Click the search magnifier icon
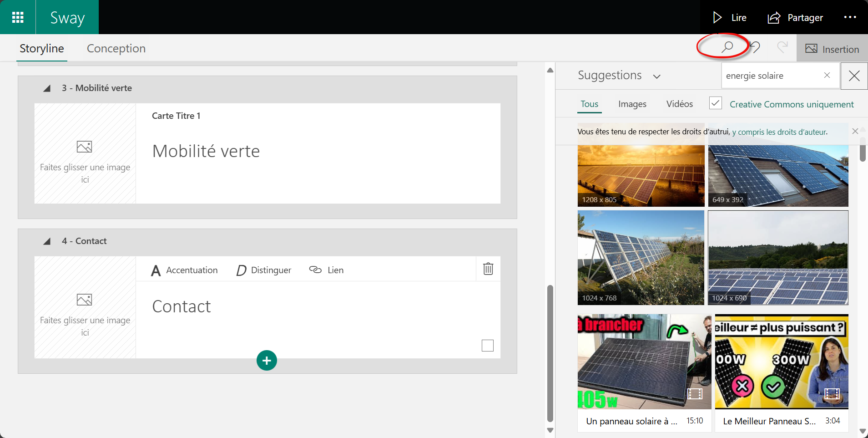 coord(727,47)
